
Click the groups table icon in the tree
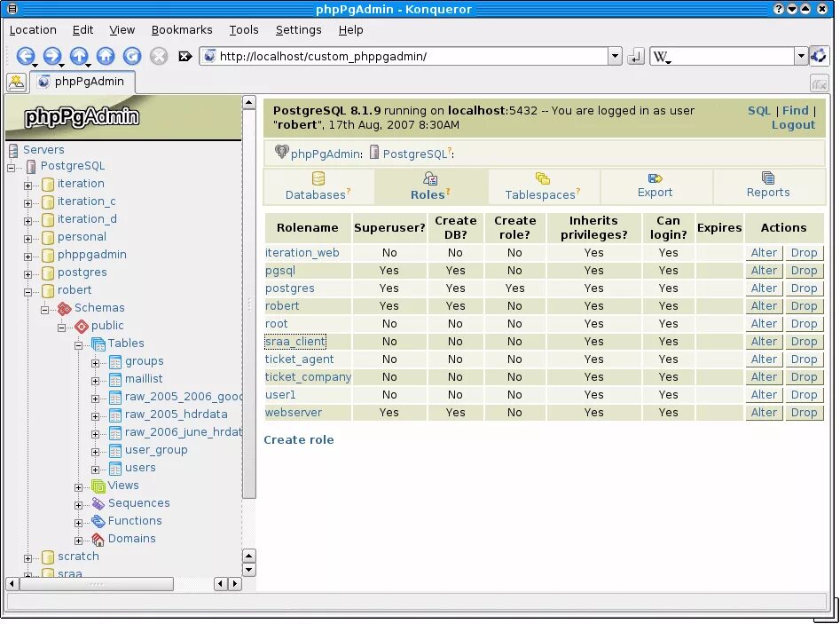click(x=115, y=362)
